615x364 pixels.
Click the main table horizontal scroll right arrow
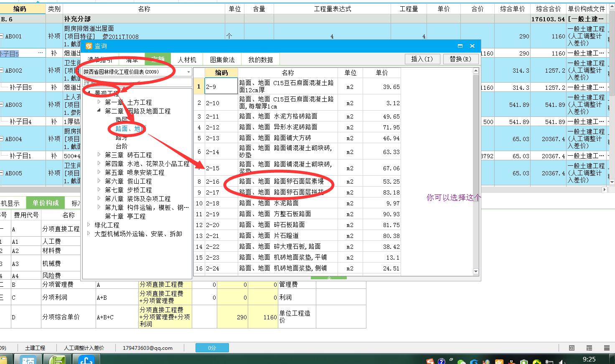pos(605,190)
